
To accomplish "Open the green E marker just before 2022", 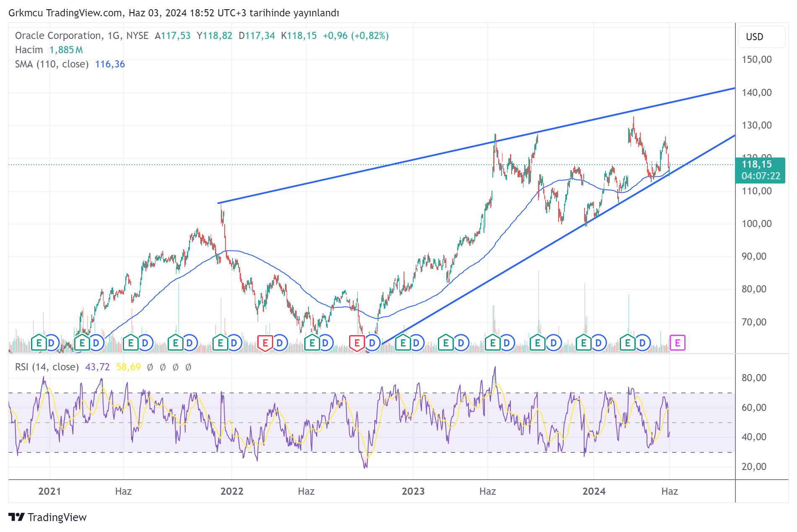I will (220, 343).
